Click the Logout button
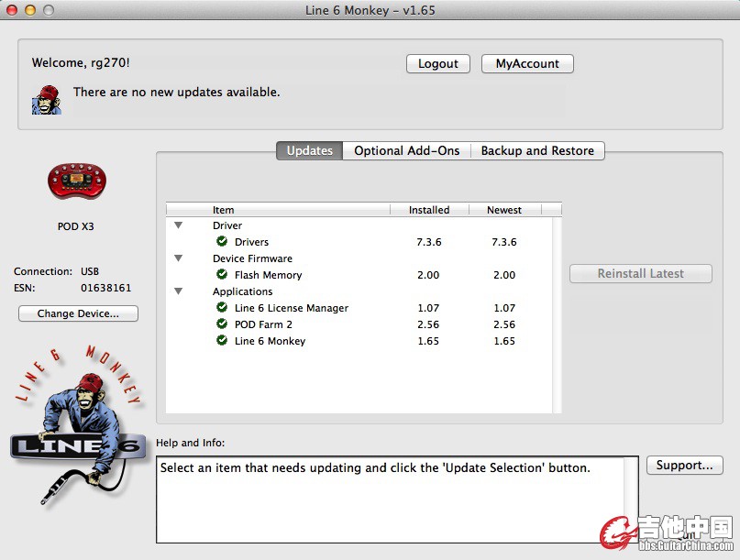740x560 pixels. tap(438, 63)
